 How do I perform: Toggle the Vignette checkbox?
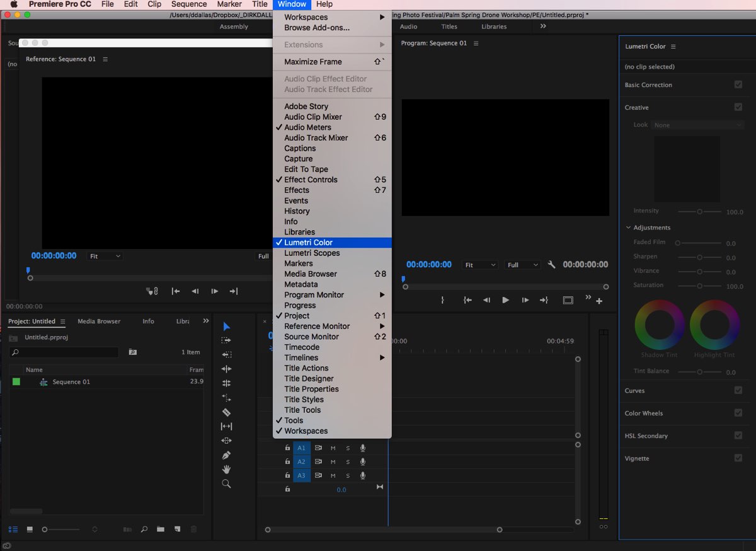(x=738, y=458)
